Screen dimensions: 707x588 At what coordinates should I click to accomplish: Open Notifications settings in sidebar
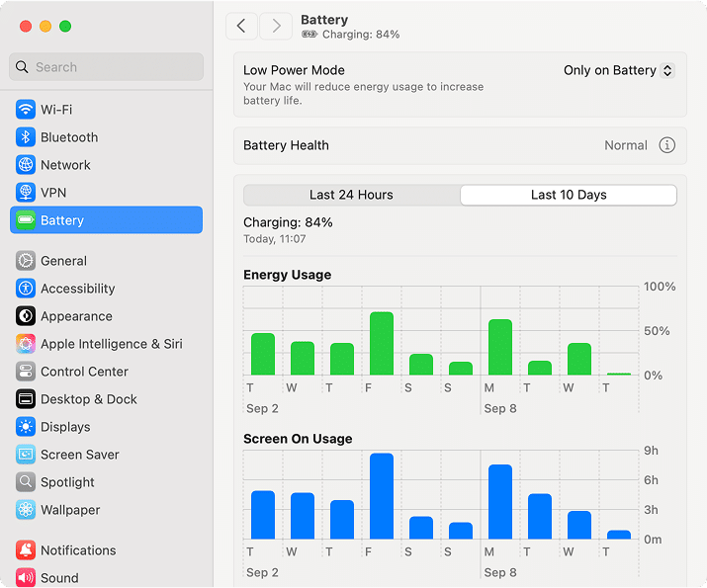[x=78, y=550]
